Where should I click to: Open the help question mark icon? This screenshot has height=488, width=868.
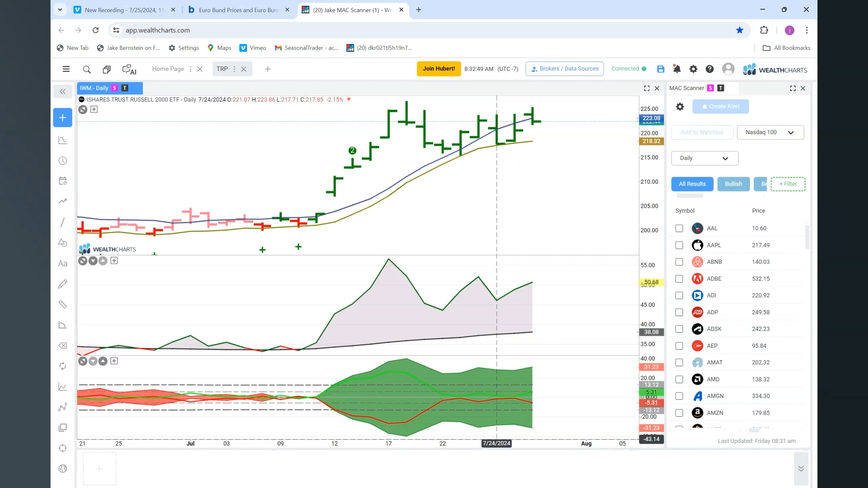[x=710, y=69]
